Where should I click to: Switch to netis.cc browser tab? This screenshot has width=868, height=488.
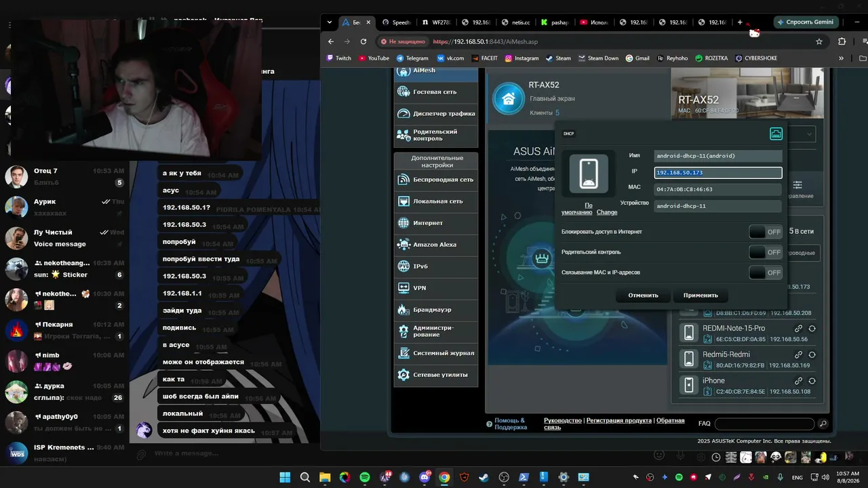coord(515,22)
